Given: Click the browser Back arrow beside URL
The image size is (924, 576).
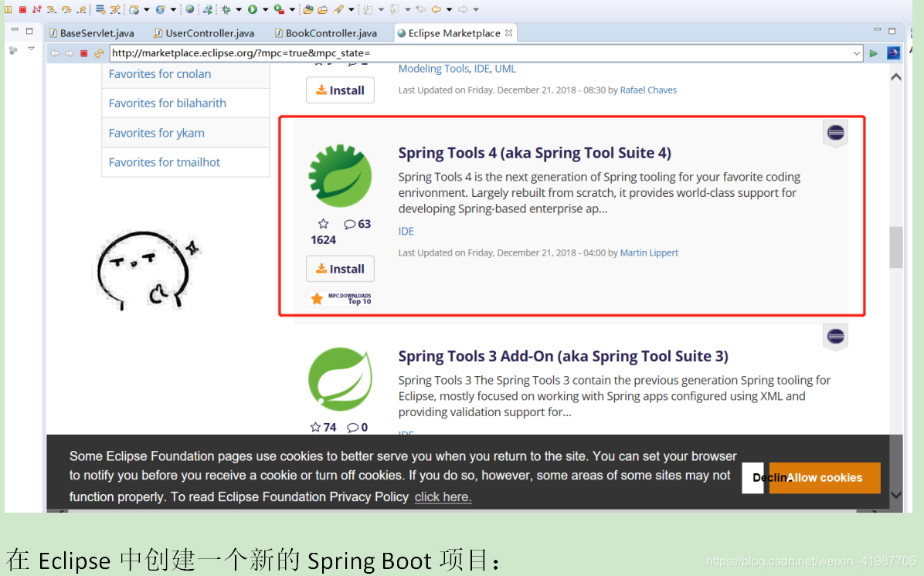Looking at the screenshot, I should click(55, 53).
